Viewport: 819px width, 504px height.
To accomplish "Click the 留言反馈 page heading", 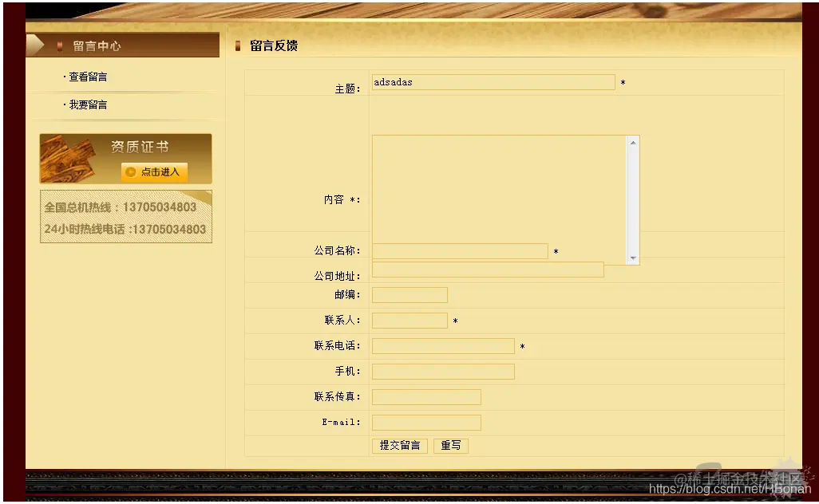I will click(274, 46).
